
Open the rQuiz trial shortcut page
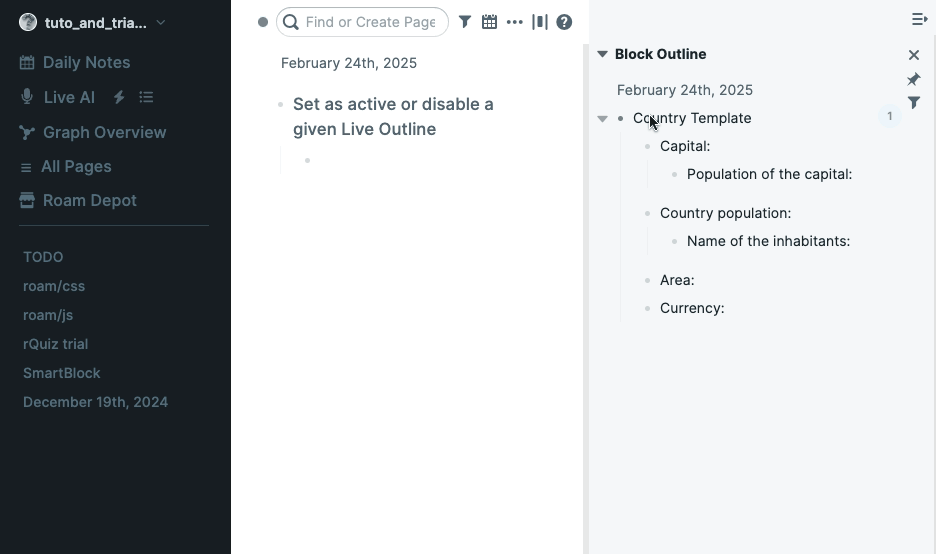click(55, 344)
